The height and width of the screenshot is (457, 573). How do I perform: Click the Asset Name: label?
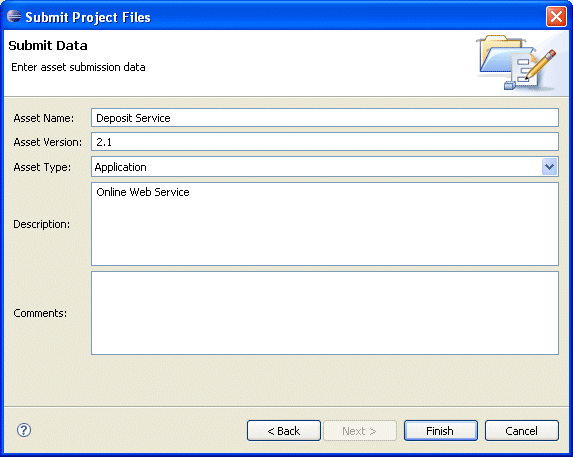(43, 118)
